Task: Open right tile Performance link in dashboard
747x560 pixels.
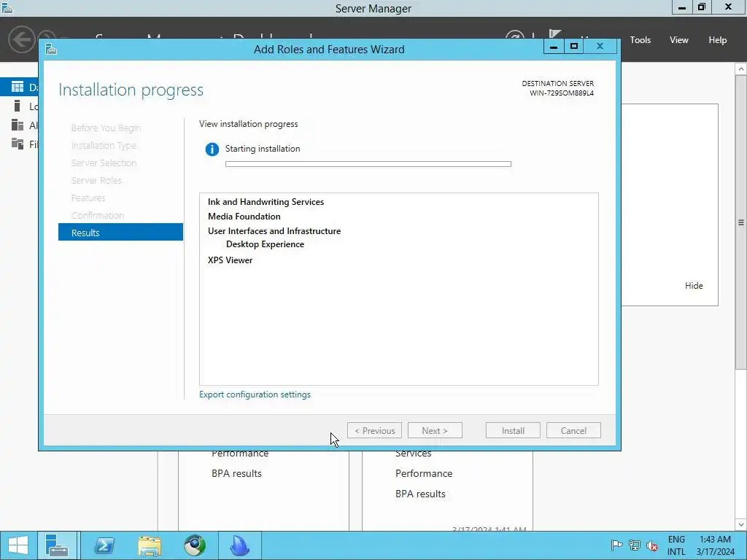Action: (x=424, y=473)
